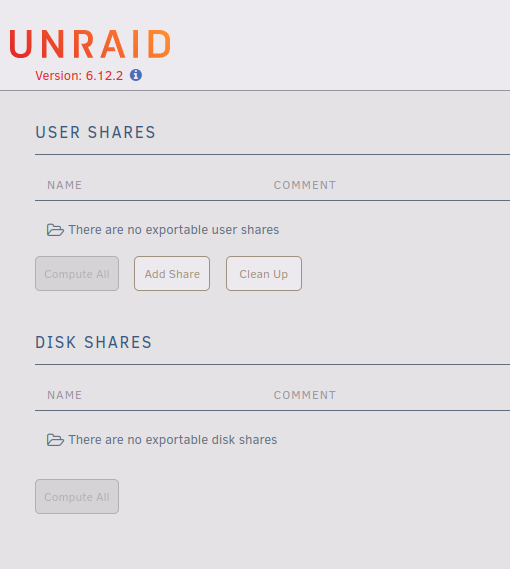Click the User Shares section heading
This screenshot has width=510, height=569.
(95, 132)
